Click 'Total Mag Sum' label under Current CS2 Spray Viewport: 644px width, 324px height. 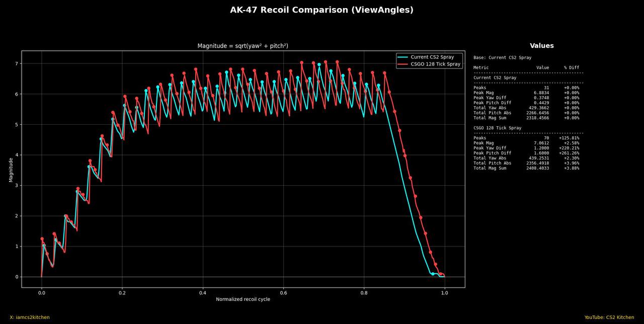tap(490, 118)
